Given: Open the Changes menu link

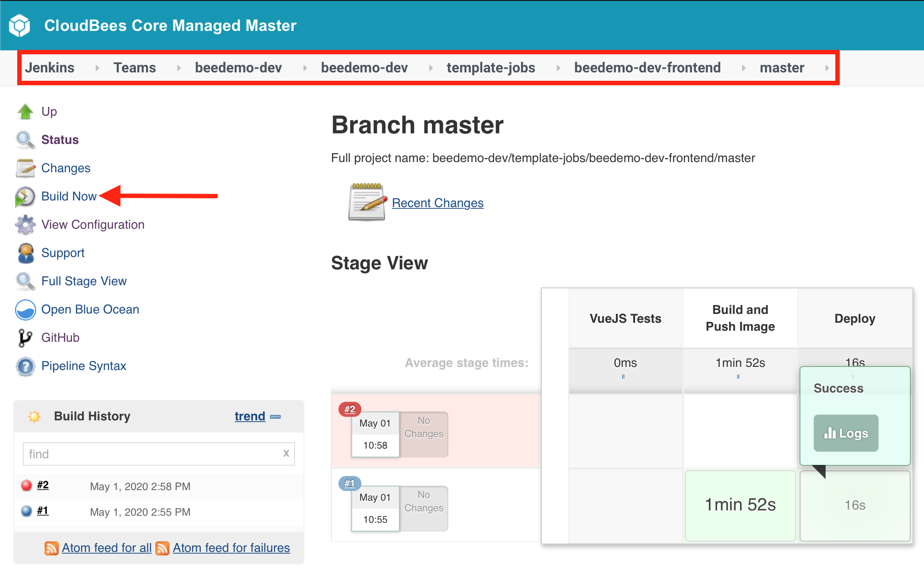Looking at the screenshot, I should 66,168.
